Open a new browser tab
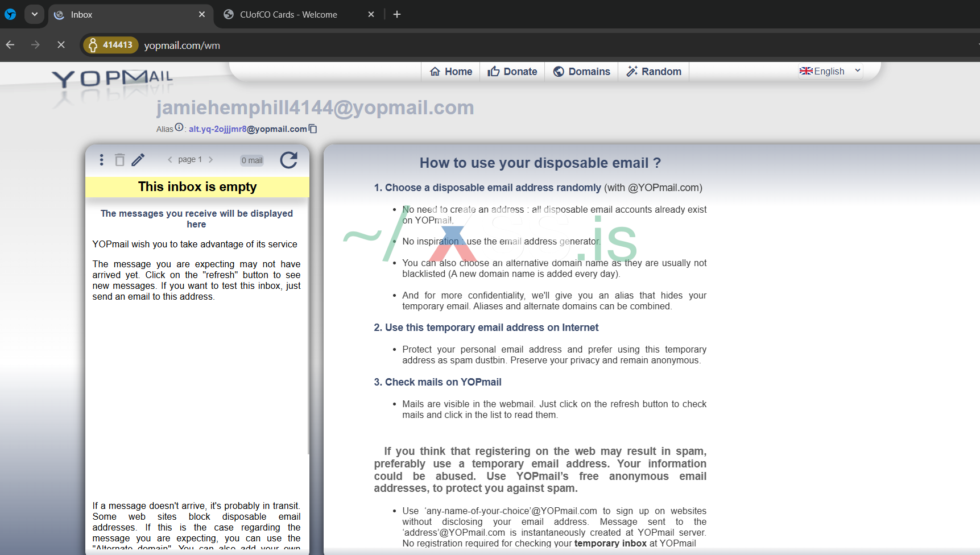Screen dimensions: 980x555 (x=397, y=14)
